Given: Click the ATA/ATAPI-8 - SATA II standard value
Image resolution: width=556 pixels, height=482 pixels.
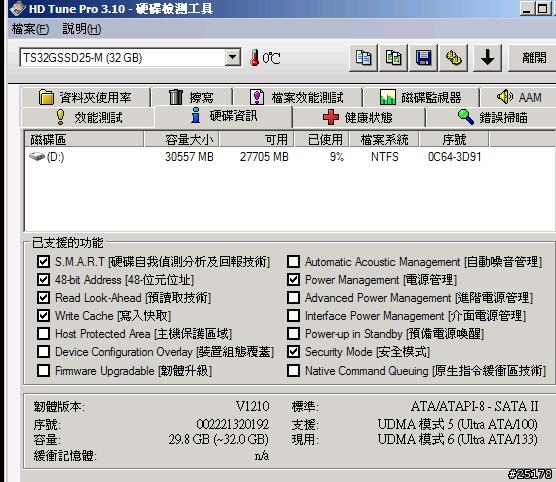Looking at the screenshot, I should [x=474, y=406].
